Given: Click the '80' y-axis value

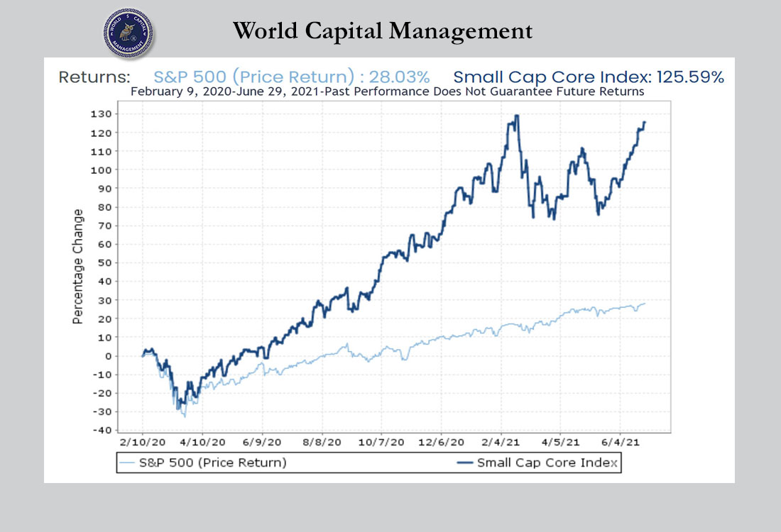Looking at the screenshot, I should pyautogui.click(x=104, y=207).
